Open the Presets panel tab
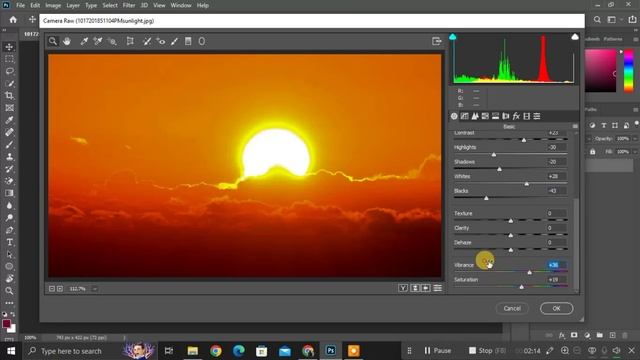This screenshot has height=360, width=640. pos(537,116)
